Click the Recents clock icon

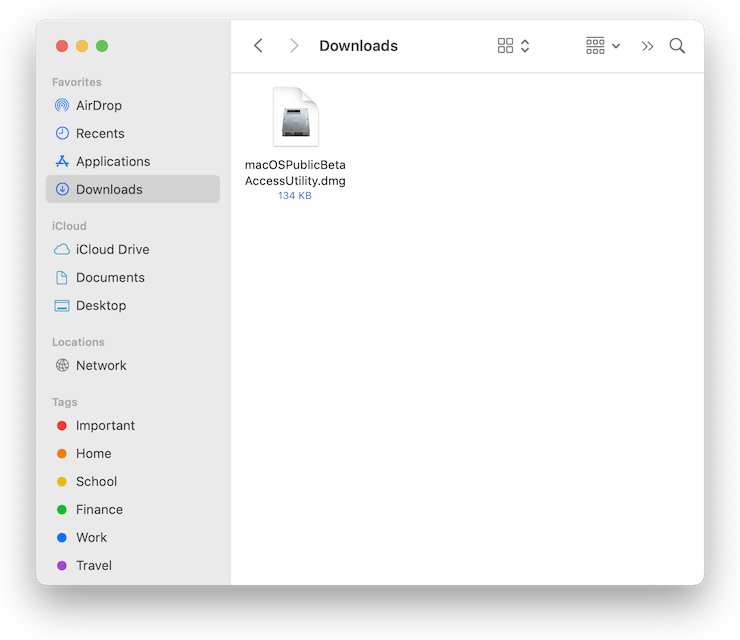62,134
